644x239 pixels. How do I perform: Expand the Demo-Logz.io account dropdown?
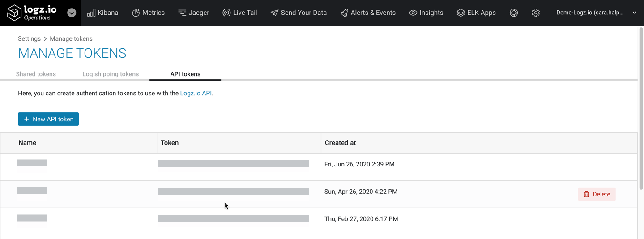click(596, 13)
